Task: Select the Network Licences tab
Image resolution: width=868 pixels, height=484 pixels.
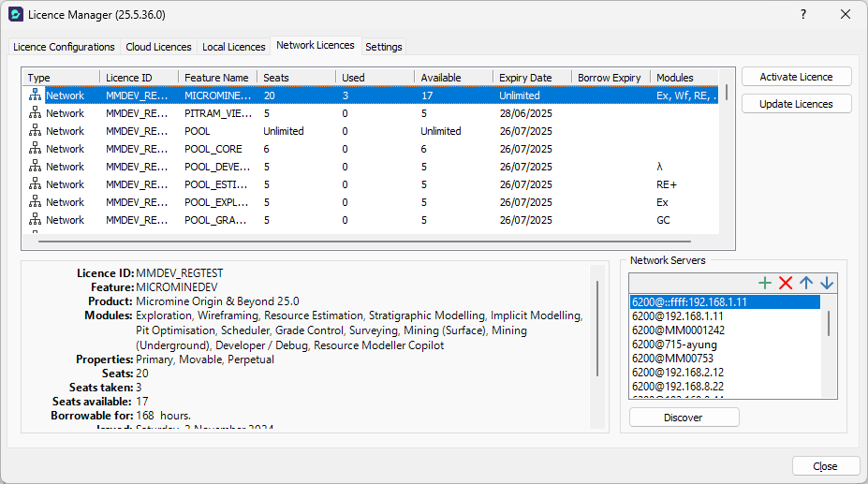Action: coord(315,45)
